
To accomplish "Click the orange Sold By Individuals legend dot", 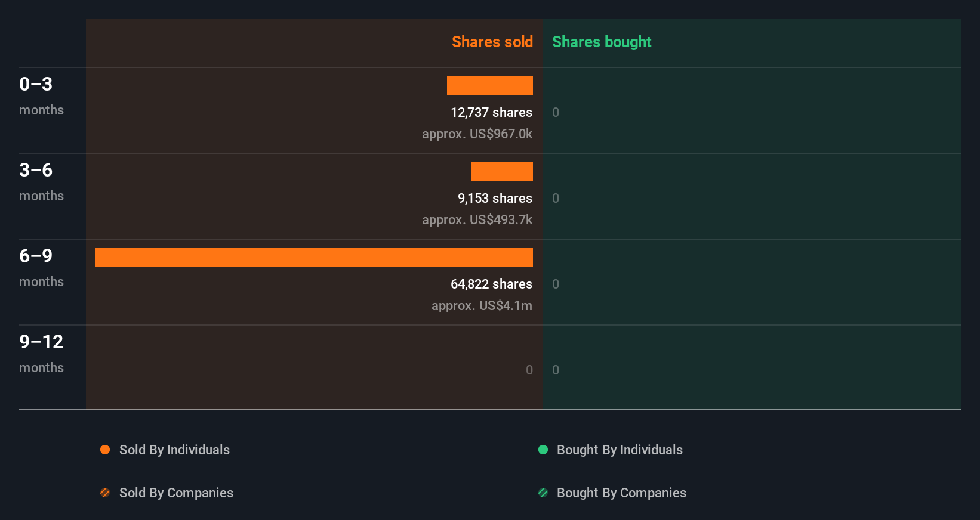I will tap(105, 450).
